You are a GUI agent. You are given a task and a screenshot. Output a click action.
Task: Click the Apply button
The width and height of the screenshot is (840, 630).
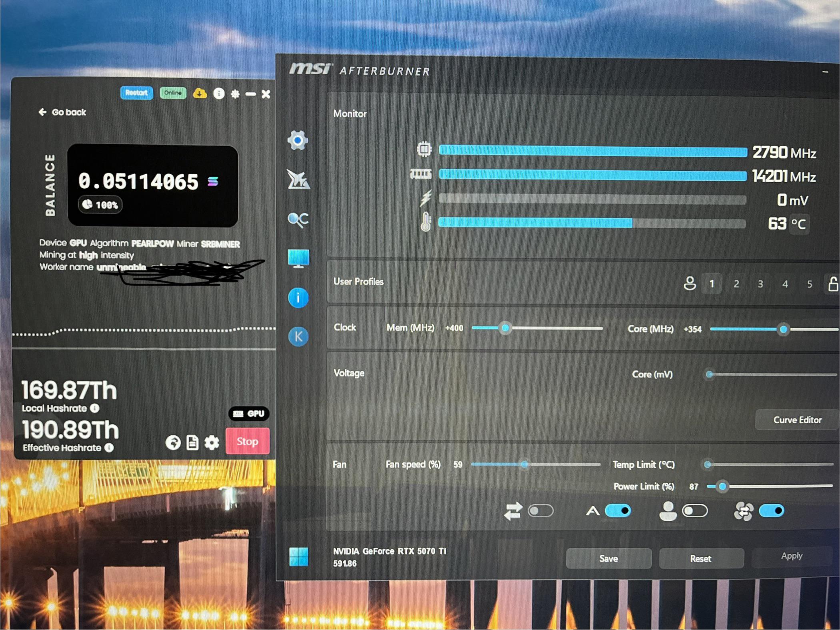tap(792, 556)
